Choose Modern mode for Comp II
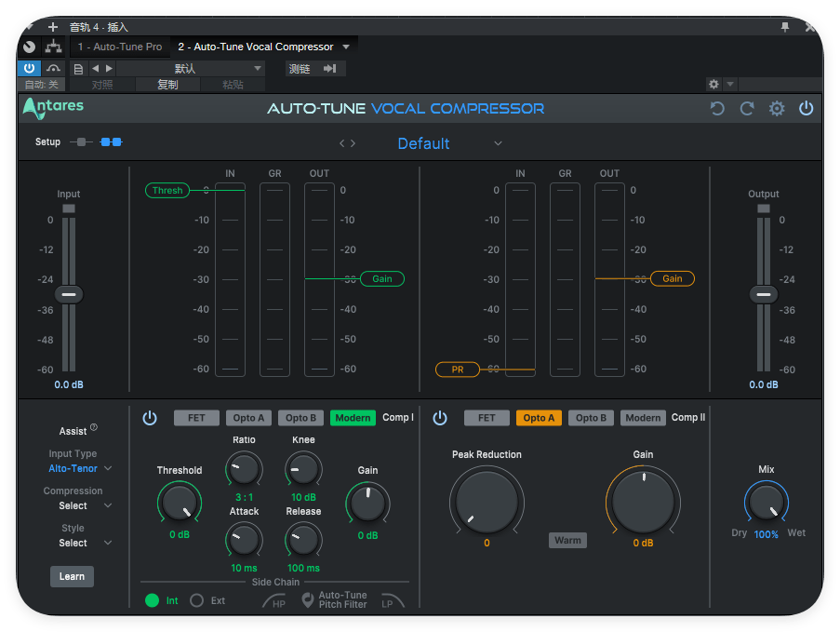The width and height of the screenshot is (840, 632). pyautogui.click(x=643, y=418)
